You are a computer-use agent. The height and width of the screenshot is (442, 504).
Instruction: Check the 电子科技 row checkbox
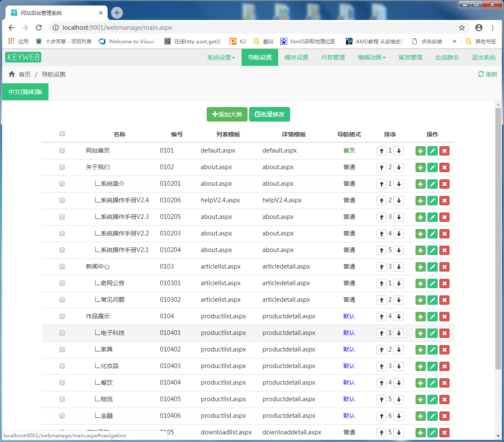coord(62,333)
